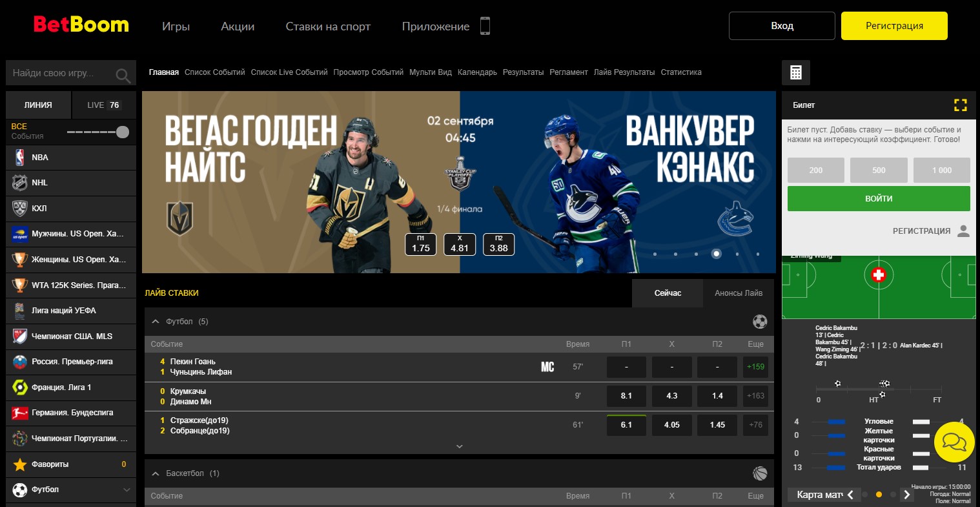This screenshot has height=507, width=980.
Task: Open Список Live Событий page
Action: point(289,72)
